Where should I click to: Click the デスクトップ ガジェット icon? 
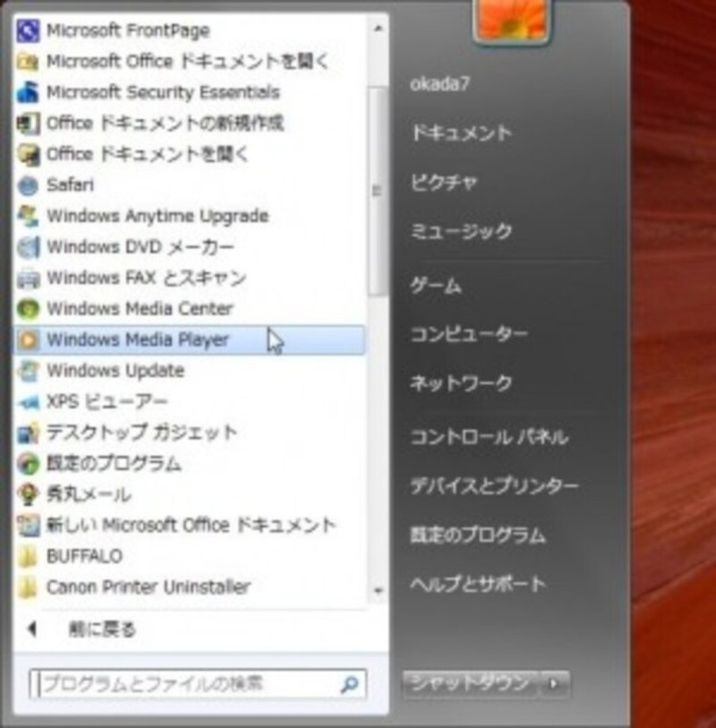point(28,433)
